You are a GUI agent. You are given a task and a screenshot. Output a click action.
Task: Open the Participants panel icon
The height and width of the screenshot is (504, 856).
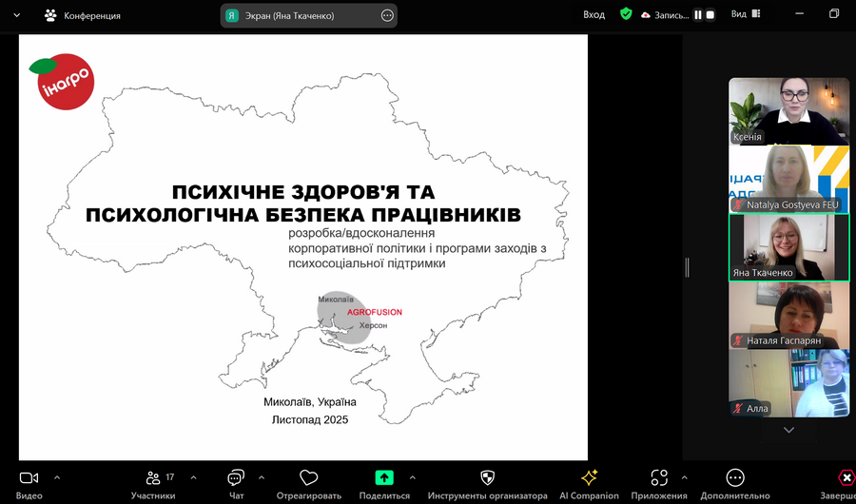tap(153, 477)
